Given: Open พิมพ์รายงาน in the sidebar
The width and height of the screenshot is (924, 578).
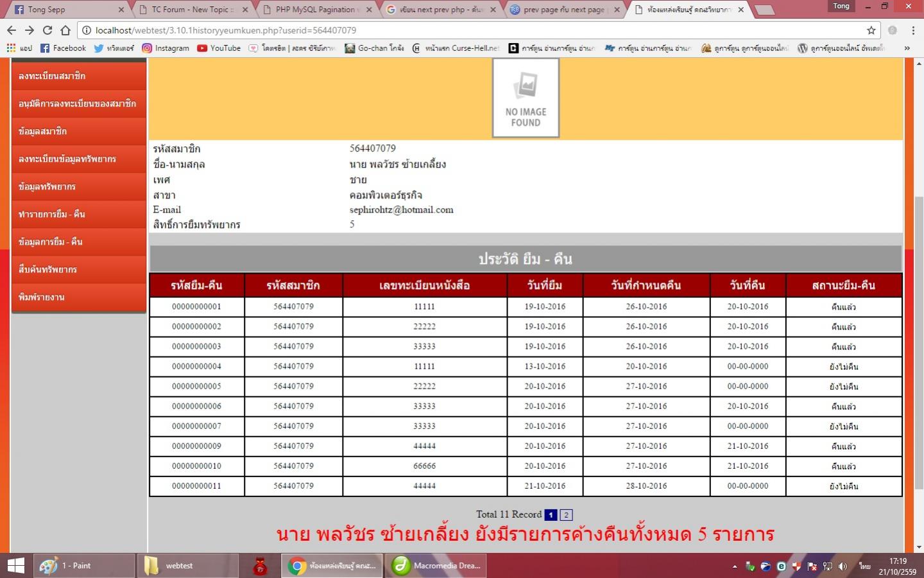Looking at the screenshot, I should (79, 297).
